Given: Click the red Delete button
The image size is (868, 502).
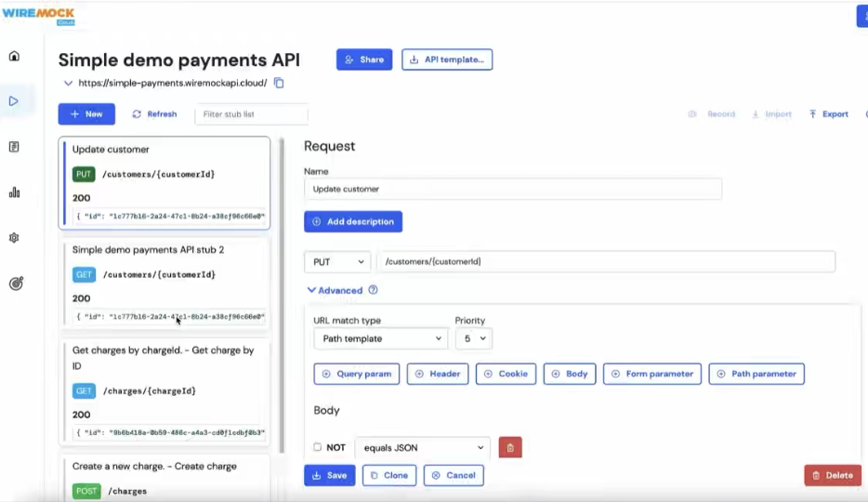Looking at the screenshot, I should (833, 475).
